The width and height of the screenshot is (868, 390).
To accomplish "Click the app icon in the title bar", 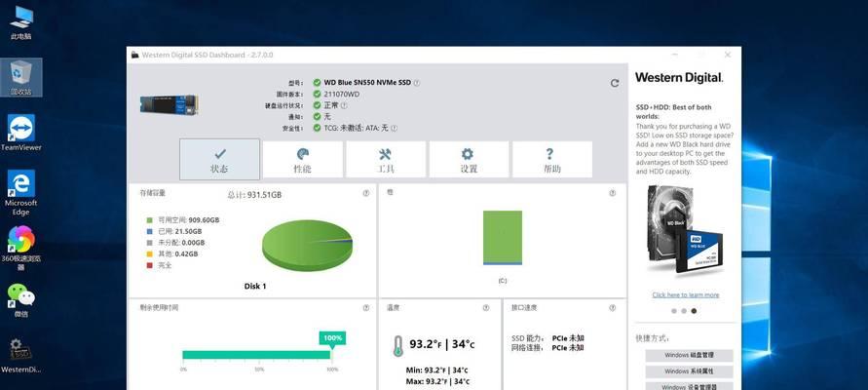I will tap(134, 55).
